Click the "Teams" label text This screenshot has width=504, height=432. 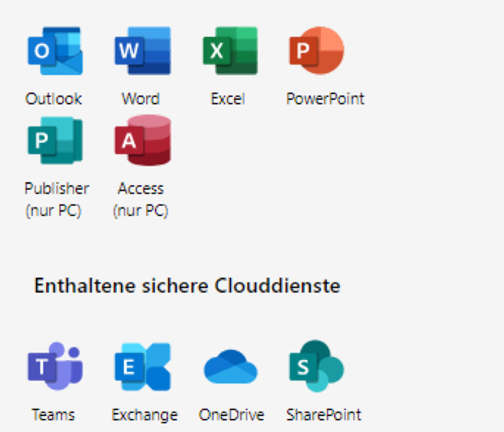[53, 415]
